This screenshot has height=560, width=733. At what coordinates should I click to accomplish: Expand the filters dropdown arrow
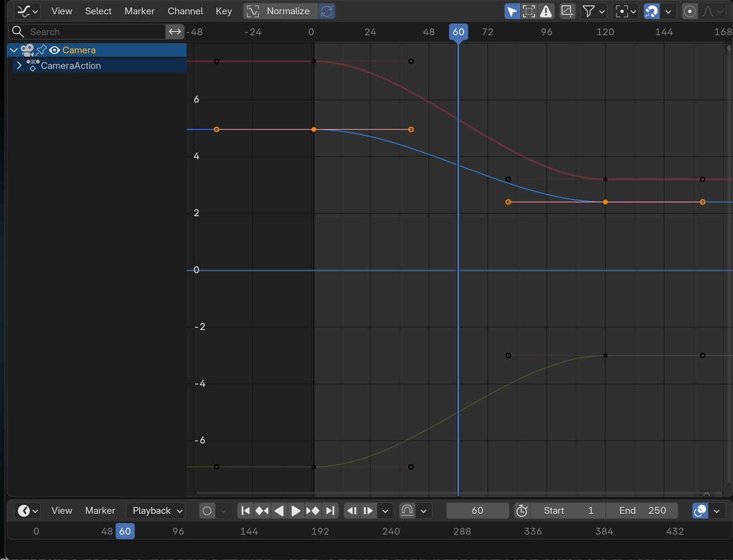coord(602,11)
